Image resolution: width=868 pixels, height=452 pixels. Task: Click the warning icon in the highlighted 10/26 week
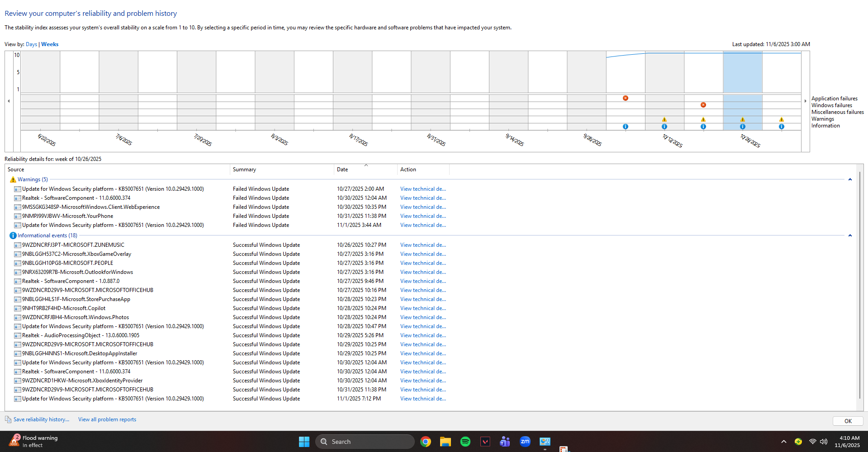point(742,119)
